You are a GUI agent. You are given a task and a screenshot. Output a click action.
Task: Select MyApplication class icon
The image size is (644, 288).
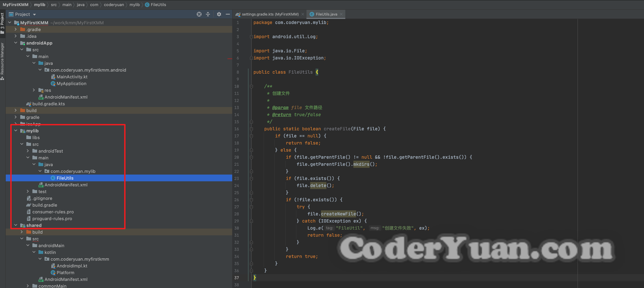[53, 84]
